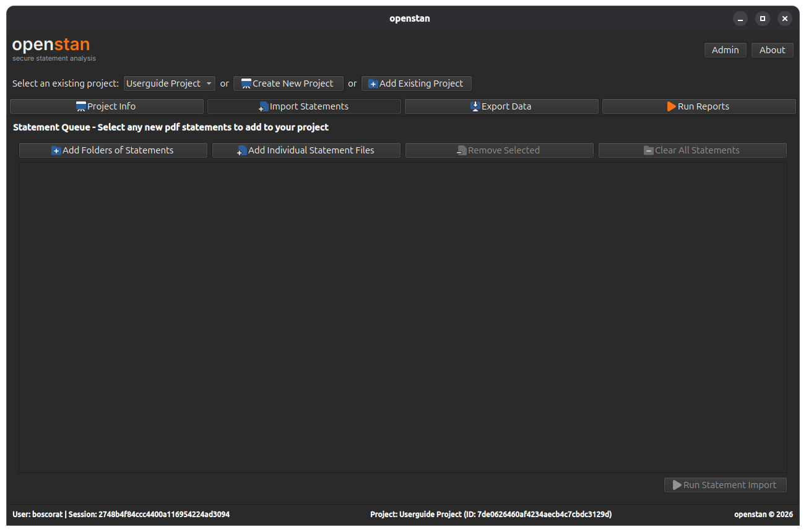
Task: Click the Run Statement Import button
Action: tap(725, 485)
